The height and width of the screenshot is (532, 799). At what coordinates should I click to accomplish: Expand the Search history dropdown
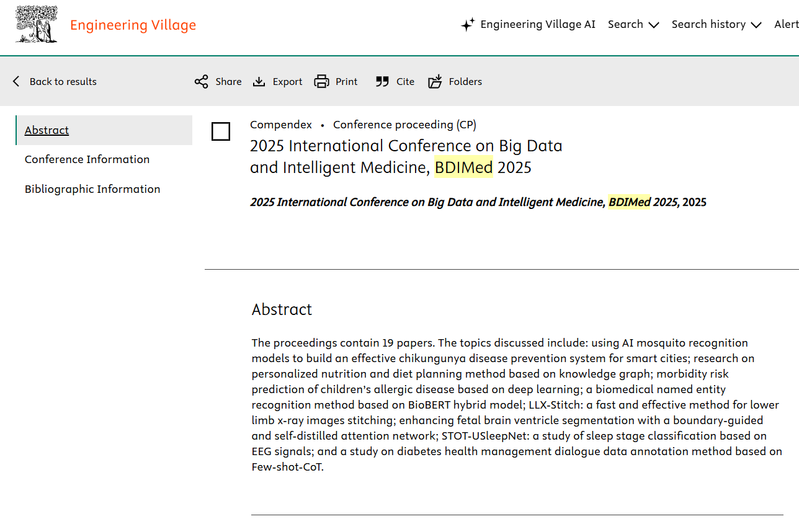pos(716,25)
